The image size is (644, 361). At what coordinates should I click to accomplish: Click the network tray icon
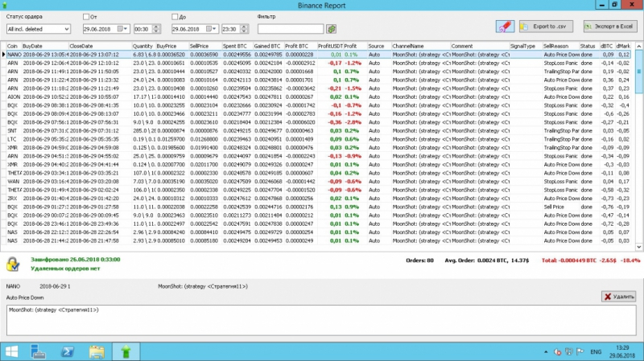point(569,351)
